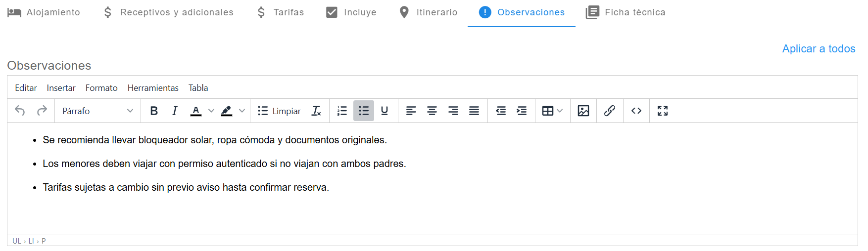Image resolution: width=868 pixels, height=251 pixels.
Task: Click the Aplicar a todos link
Action: click(x=819, y=48)
